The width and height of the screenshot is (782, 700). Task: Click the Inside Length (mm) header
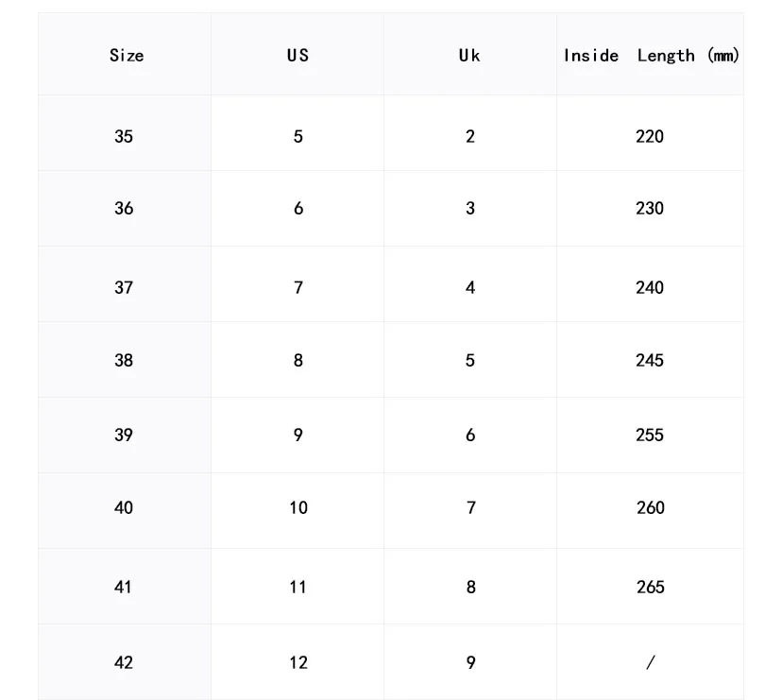(651, 56)
